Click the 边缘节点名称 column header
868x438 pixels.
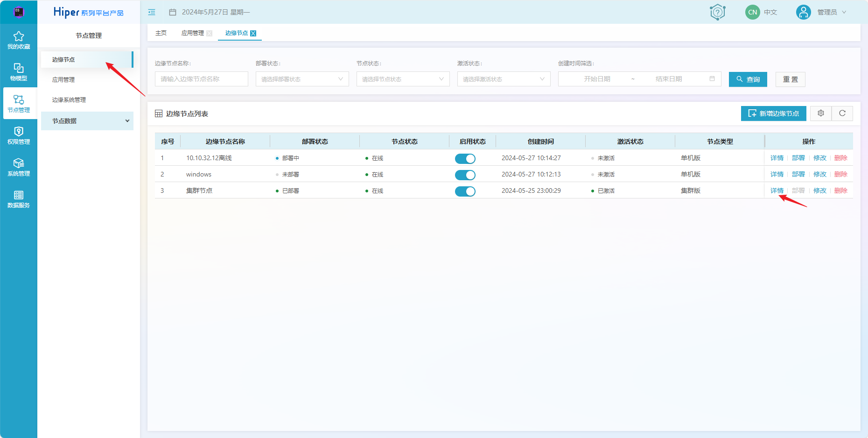point(225,141)
